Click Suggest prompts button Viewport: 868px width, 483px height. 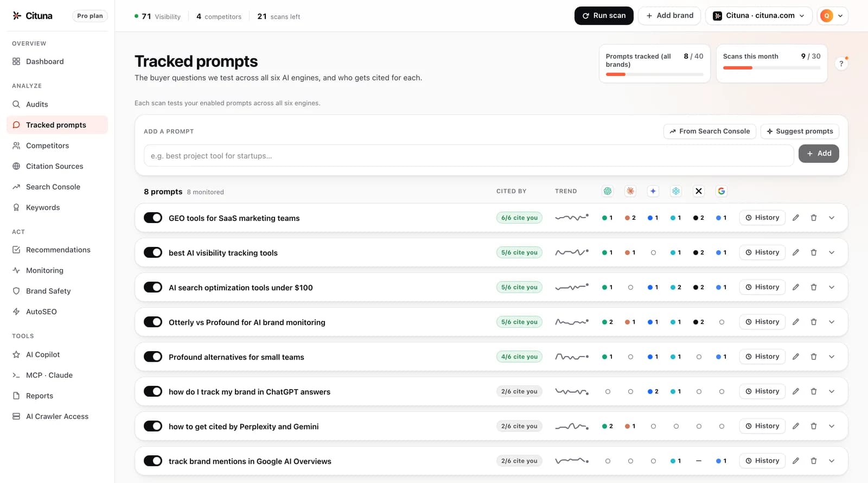coord(800,131)
